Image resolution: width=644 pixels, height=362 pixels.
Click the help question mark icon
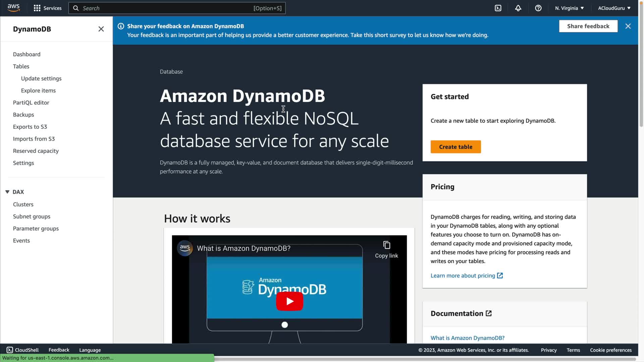[538, 8]
